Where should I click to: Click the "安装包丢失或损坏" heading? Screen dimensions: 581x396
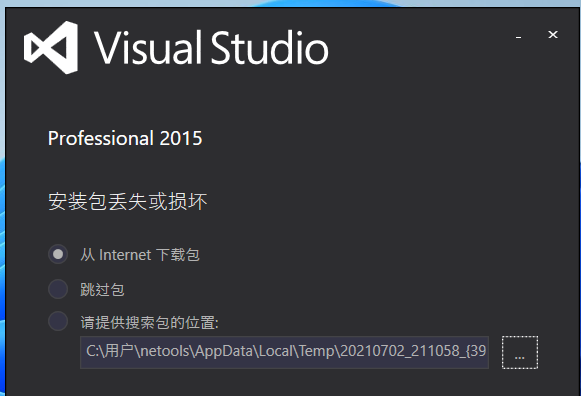pyautogui.click(x=127, y=202)
